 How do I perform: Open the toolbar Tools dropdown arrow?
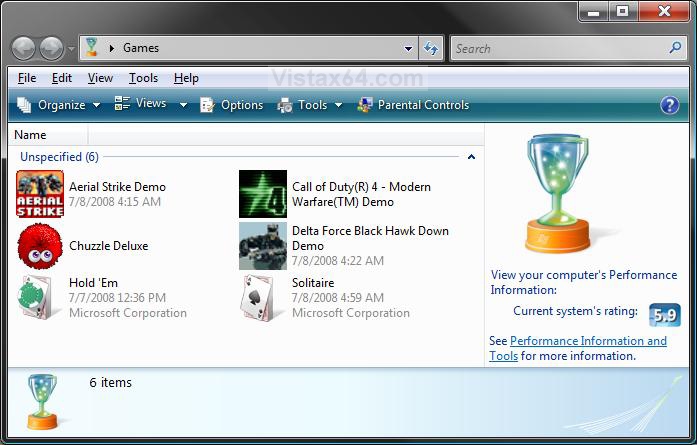click(338, 105)
